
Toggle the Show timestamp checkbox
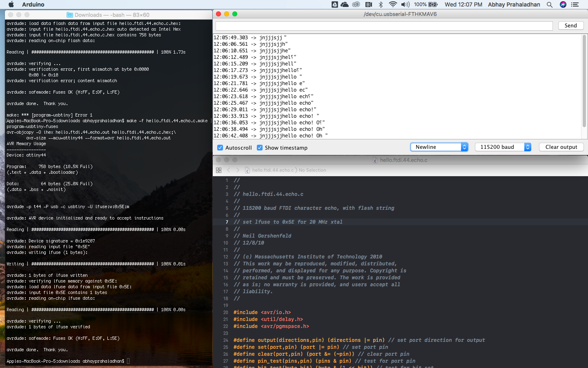[x=260, y=148]
